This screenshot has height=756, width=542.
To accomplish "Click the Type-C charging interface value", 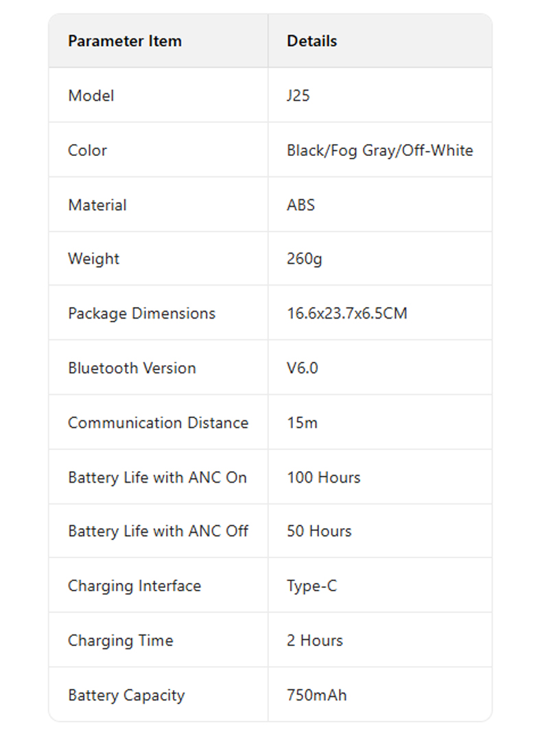I will pos(311,586).
